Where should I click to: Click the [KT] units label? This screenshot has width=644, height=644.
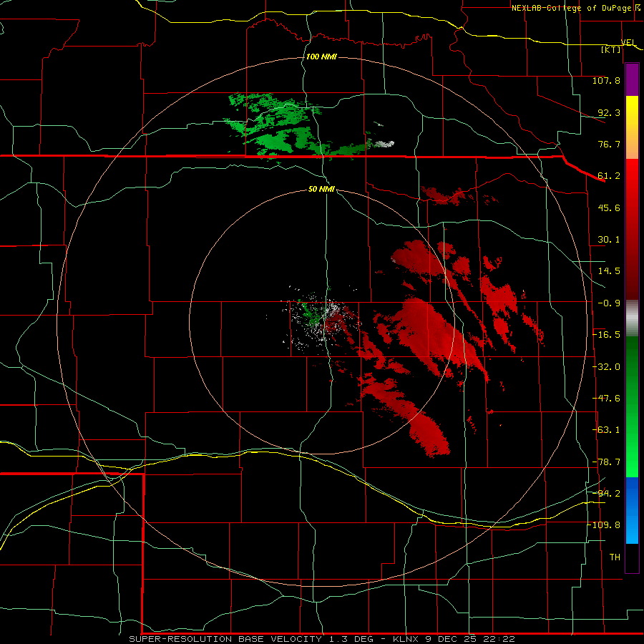coord(611,49)
